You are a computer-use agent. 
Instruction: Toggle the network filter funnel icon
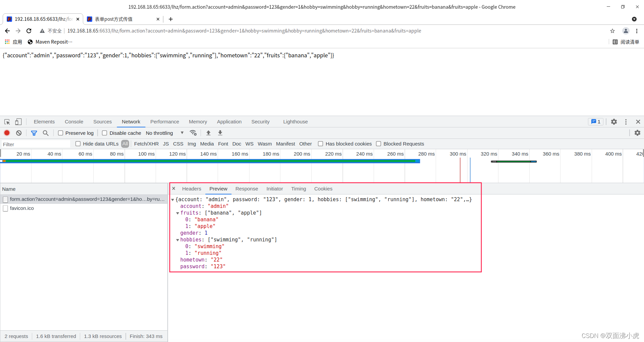[34, 133]
